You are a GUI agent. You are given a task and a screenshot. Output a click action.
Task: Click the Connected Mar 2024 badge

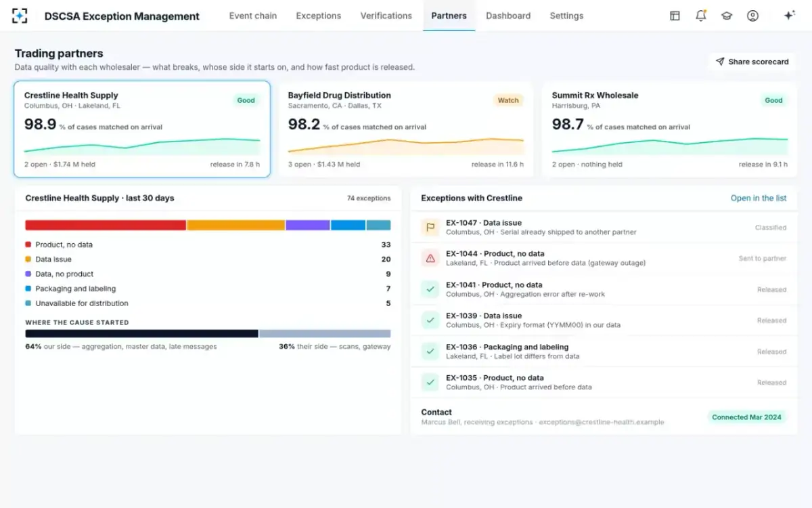[746, 417]
